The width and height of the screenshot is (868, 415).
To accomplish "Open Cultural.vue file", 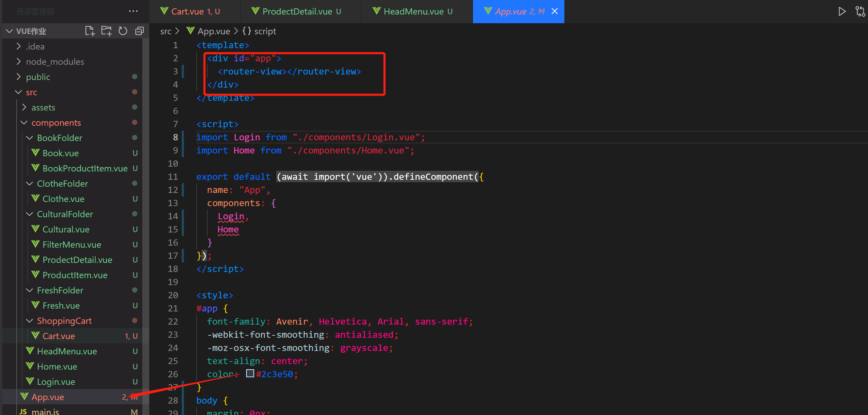I will coord(73,229).
